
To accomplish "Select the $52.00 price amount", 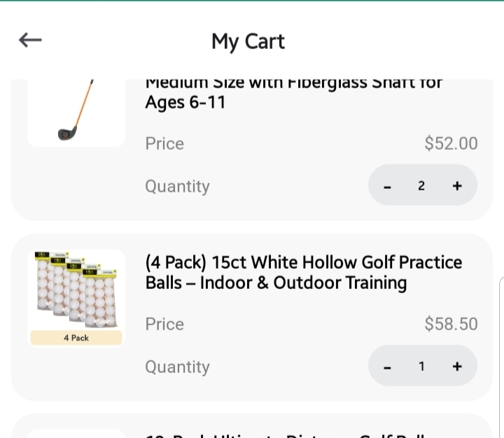I will [451, 143].
